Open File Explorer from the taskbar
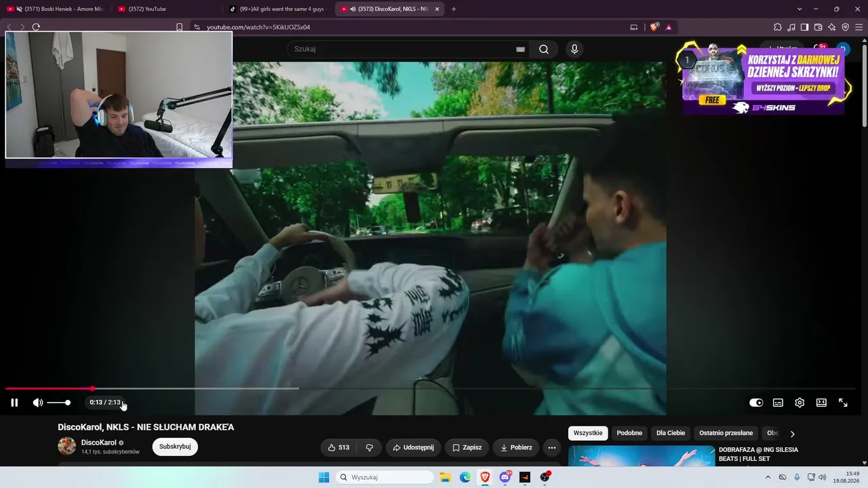Screen dimensions: 868x488 point(446,477)
